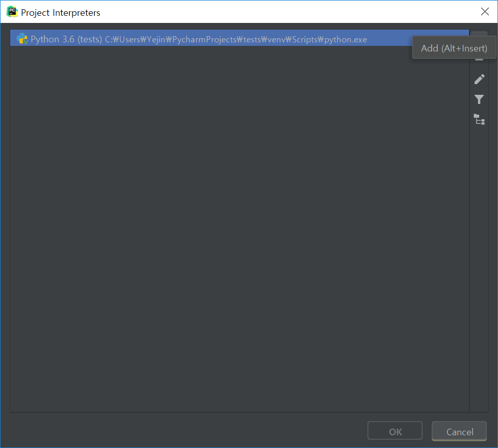Viewport: 498px width, 448px height.
Task: Click the funnel filter icon
Action: tap(479, 99)
